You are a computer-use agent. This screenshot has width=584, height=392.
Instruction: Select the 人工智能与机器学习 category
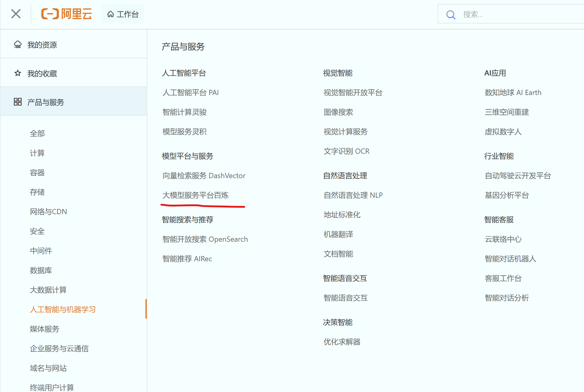point(63,309)
